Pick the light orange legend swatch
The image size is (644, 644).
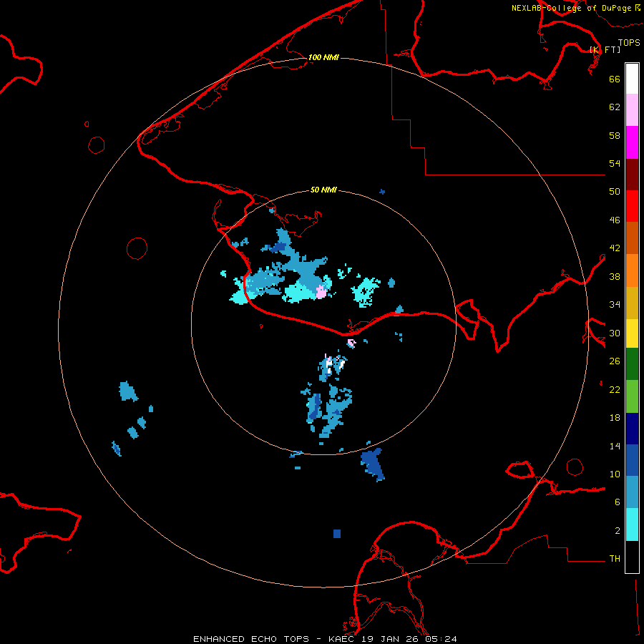632,270
